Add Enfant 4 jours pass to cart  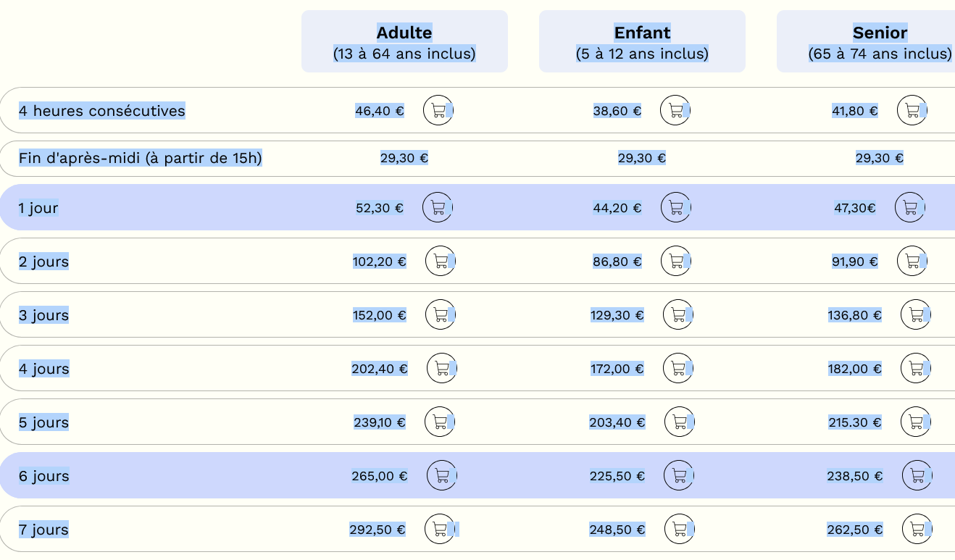click(678, 369)
